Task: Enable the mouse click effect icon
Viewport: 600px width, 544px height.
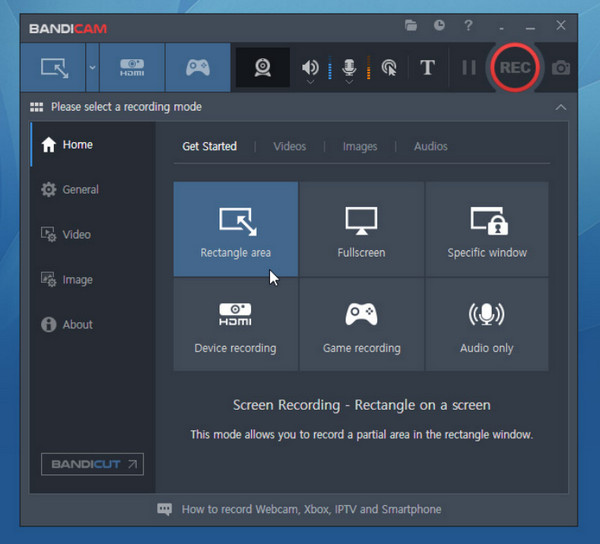Action: click(389, 68)
